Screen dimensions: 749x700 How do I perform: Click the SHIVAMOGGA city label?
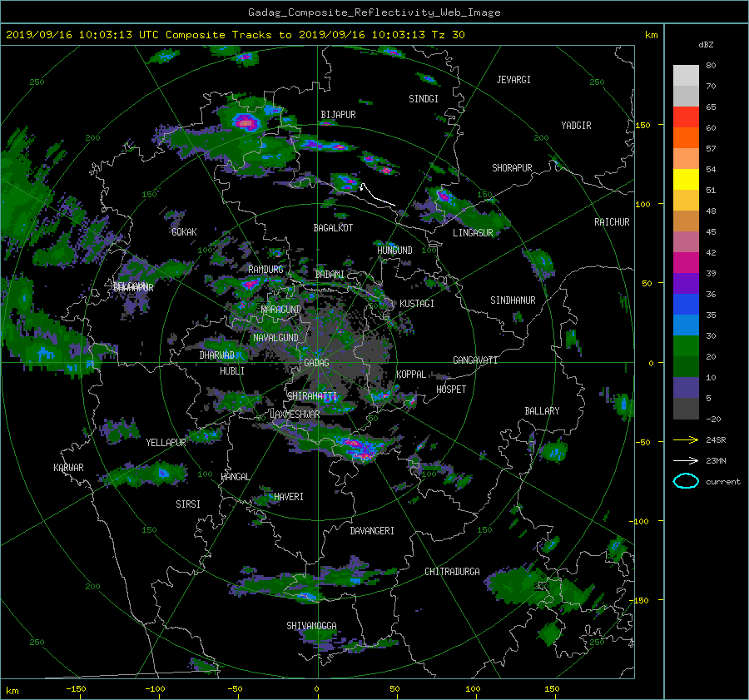[x=311, y=626]
